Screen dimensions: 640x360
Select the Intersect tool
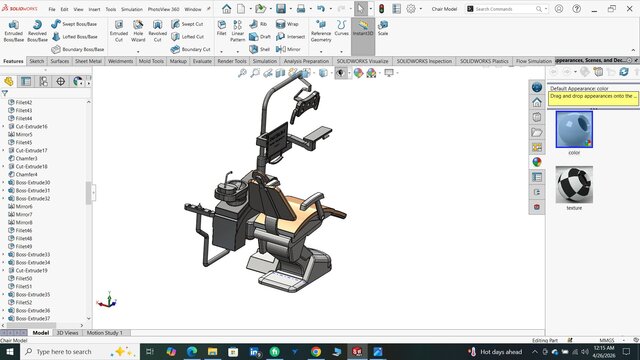(290, 37)
